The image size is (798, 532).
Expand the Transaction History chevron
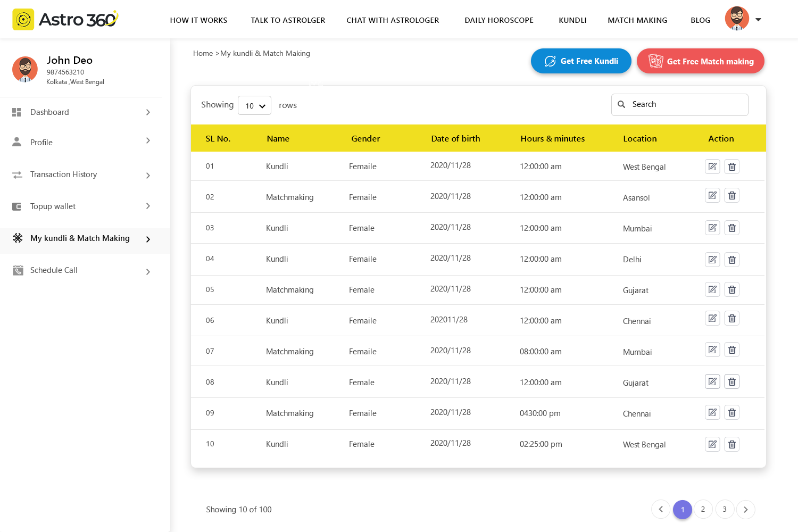148,176
